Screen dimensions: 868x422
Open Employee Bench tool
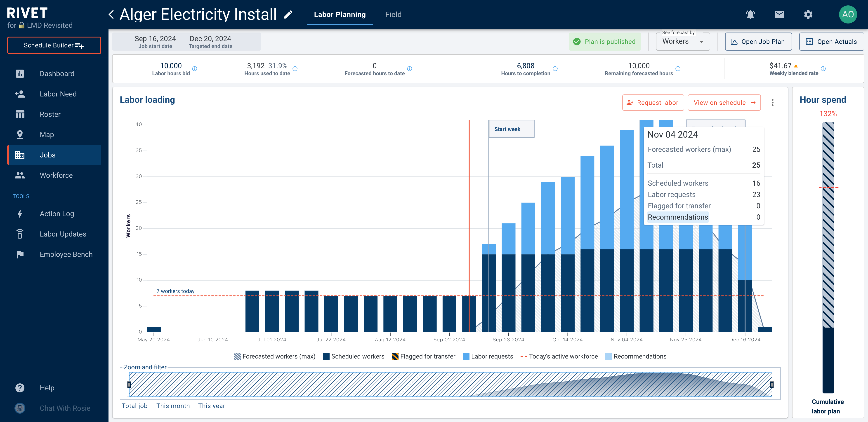[54, 254]
